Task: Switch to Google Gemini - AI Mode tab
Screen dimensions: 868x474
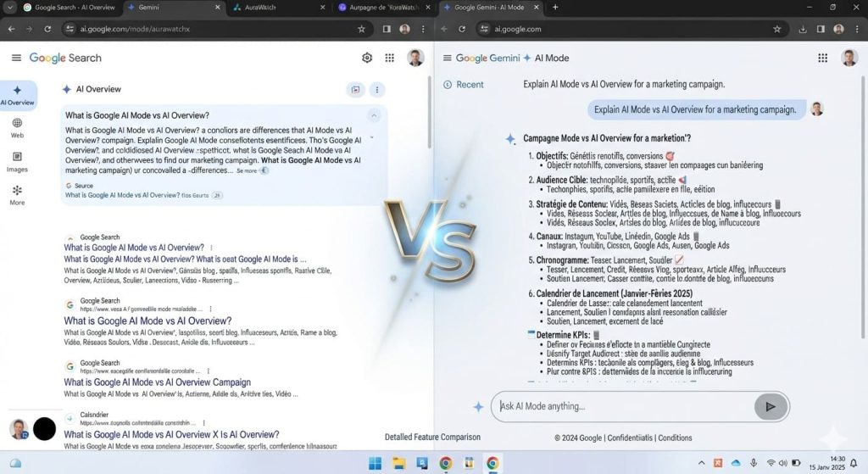Action: 490,7
